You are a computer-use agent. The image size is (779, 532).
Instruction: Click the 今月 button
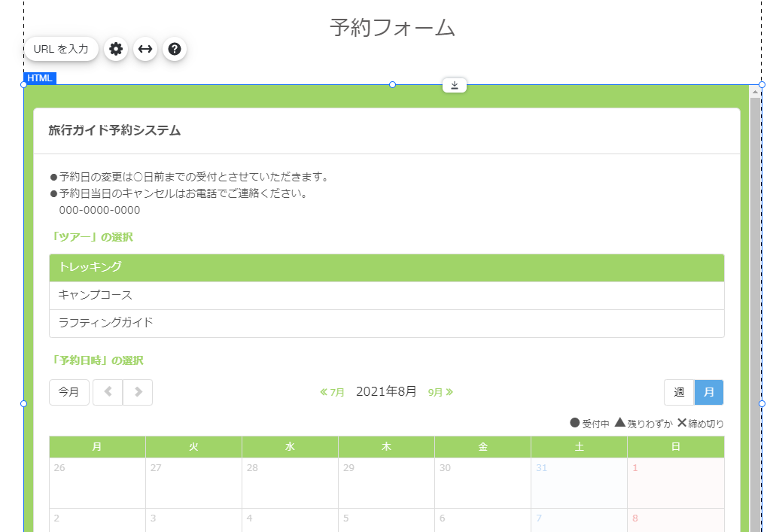click(69, 392)
